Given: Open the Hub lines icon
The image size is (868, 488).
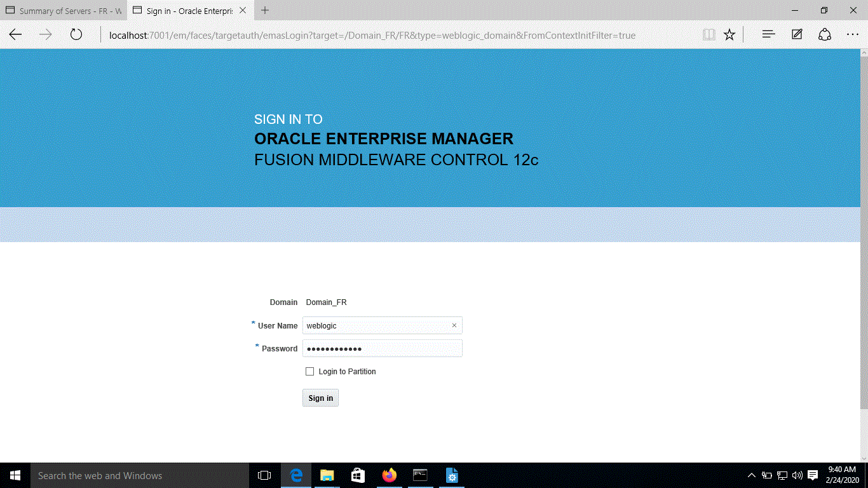Looking at the screenshot, I should pos(769,35).
